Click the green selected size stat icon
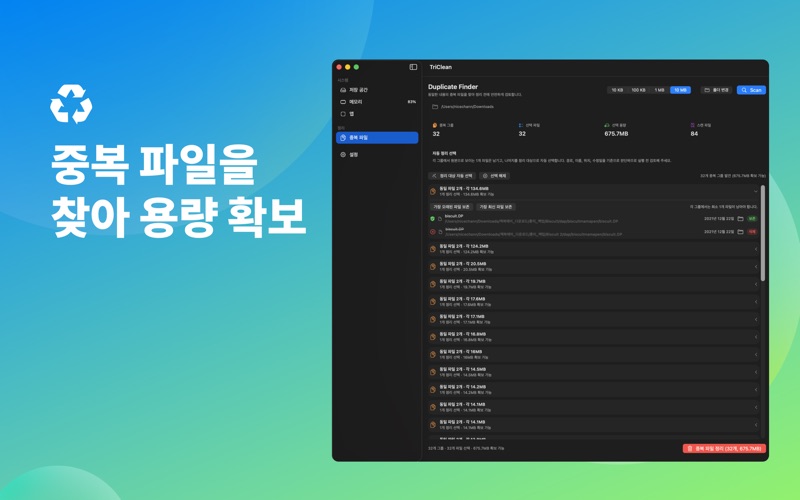 click(607, 125)
